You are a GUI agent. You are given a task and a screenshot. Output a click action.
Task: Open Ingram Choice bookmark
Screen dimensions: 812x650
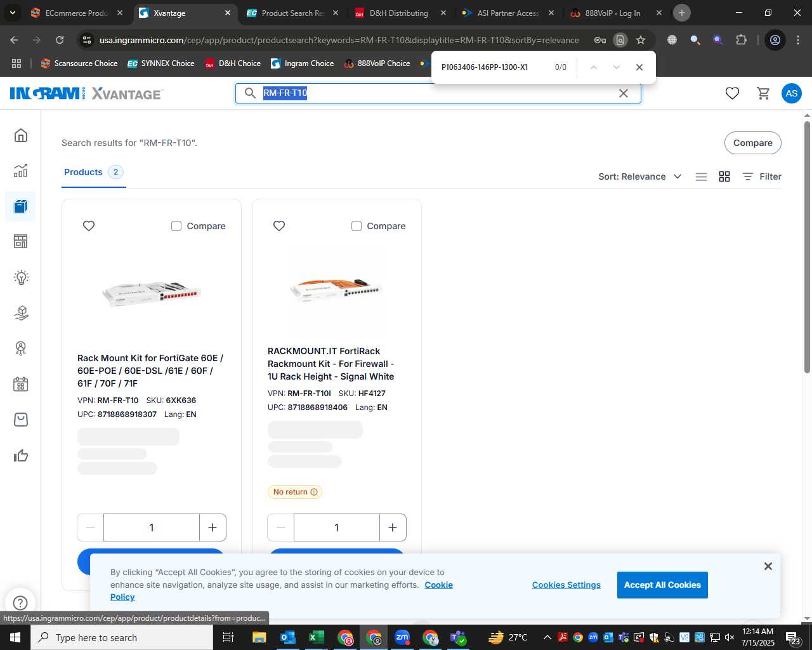pyautogui.click(x=302, y=63)
